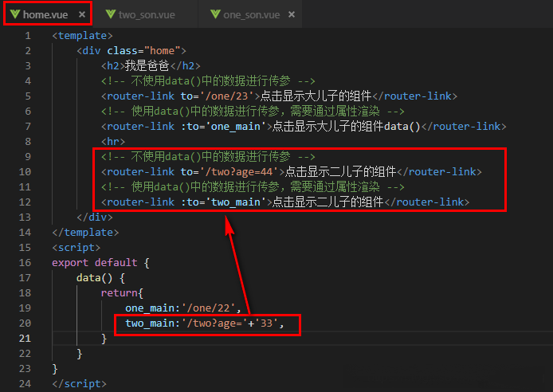Click the :to='two_main' binding
The height and width of the screenshot is (392, 553).
pyautogui.click(x=223, y=202)
